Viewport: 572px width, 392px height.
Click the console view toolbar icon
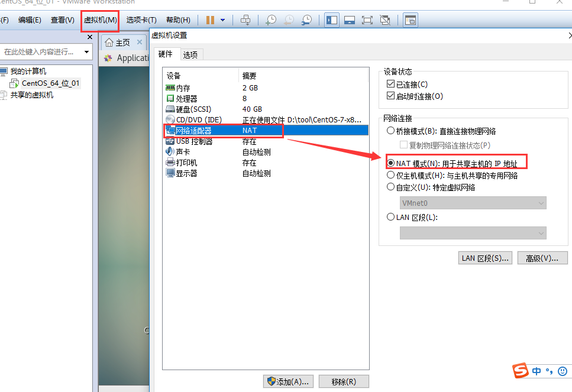click(411, 20)
